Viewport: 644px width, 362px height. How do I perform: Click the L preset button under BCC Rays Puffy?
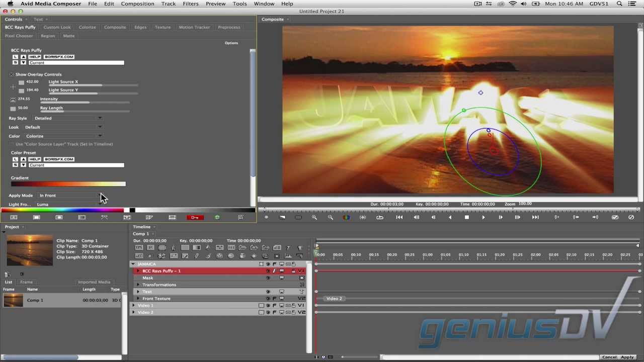(15, 57)
